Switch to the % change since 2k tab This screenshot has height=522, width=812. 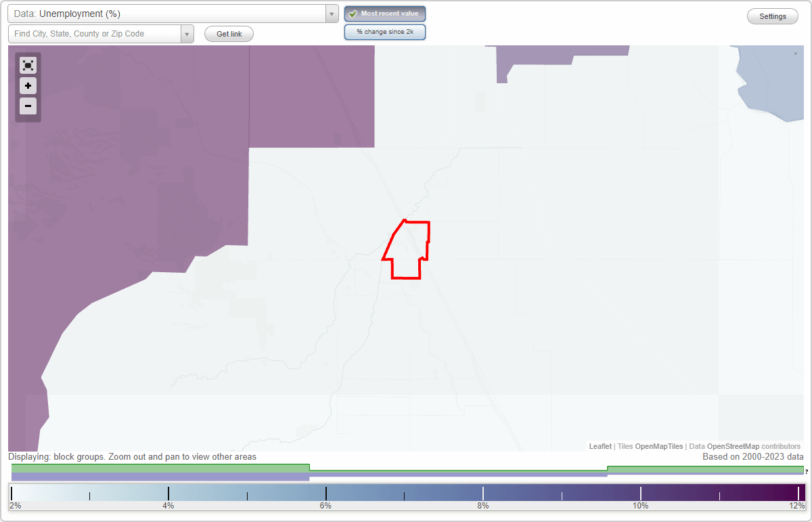384,31
